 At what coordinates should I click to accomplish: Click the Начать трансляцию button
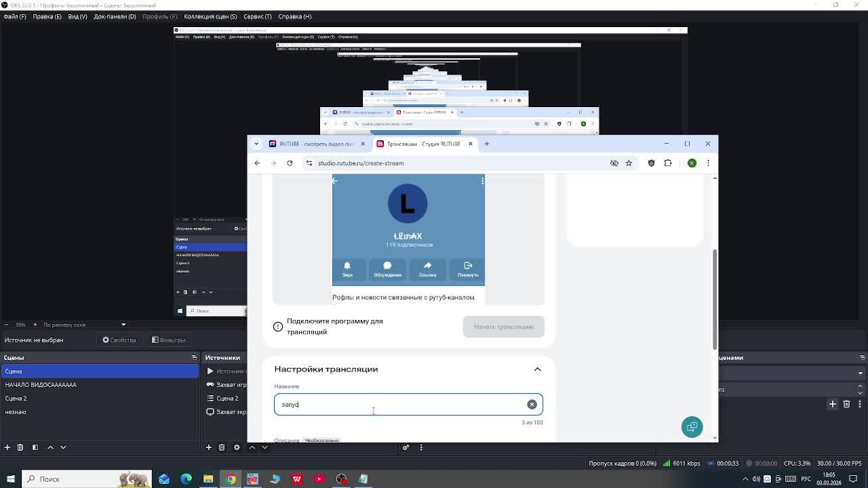pos(504,327)
